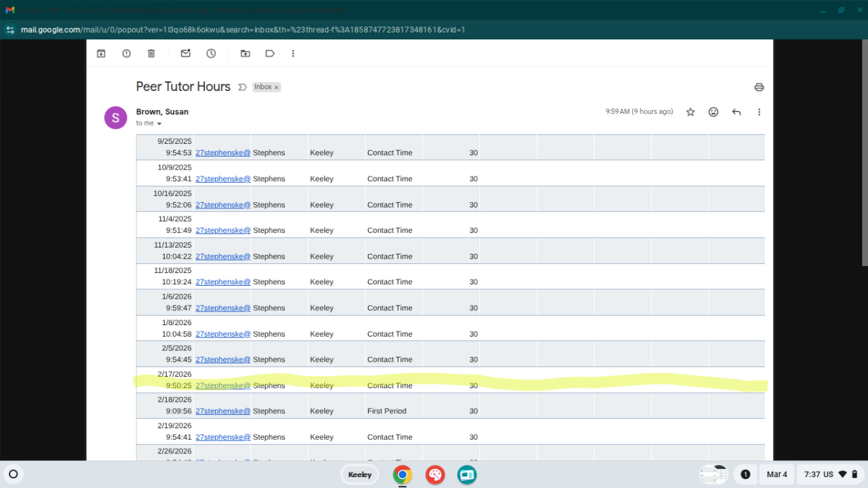Star the message from Susan Brown
The image size is (868, 488).
690,112
